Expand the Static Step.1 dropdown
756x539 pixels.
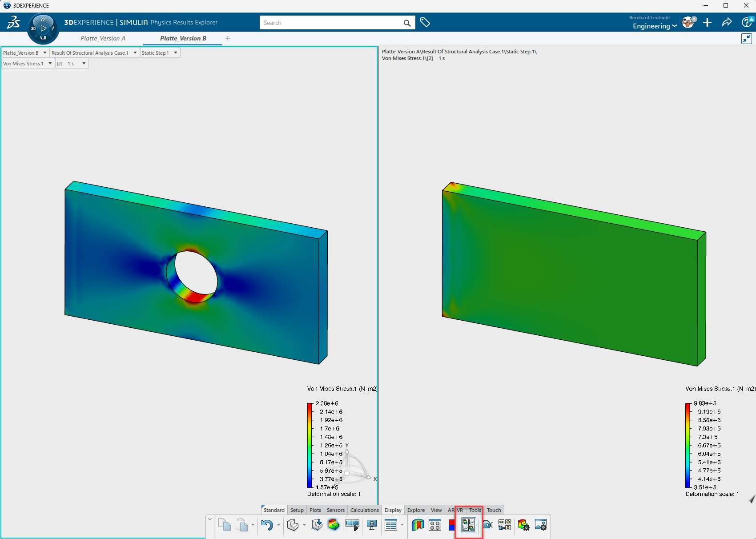pos(160,53)
